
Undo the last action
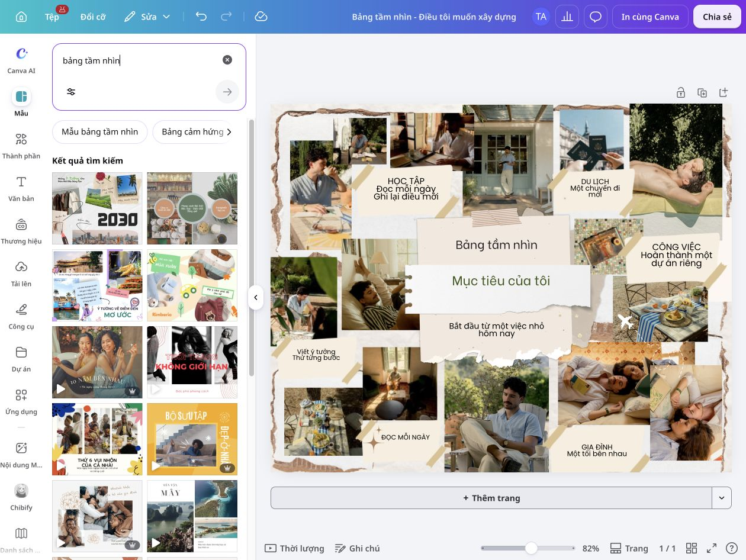(201, 17)
